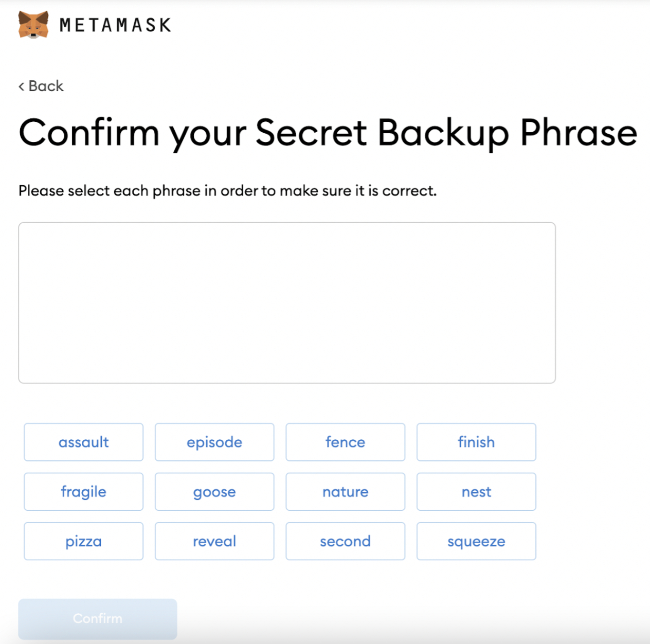Pick the 'reveal' word button
The width and height of the screenshot is (650, 644).
tap(214, 541)
